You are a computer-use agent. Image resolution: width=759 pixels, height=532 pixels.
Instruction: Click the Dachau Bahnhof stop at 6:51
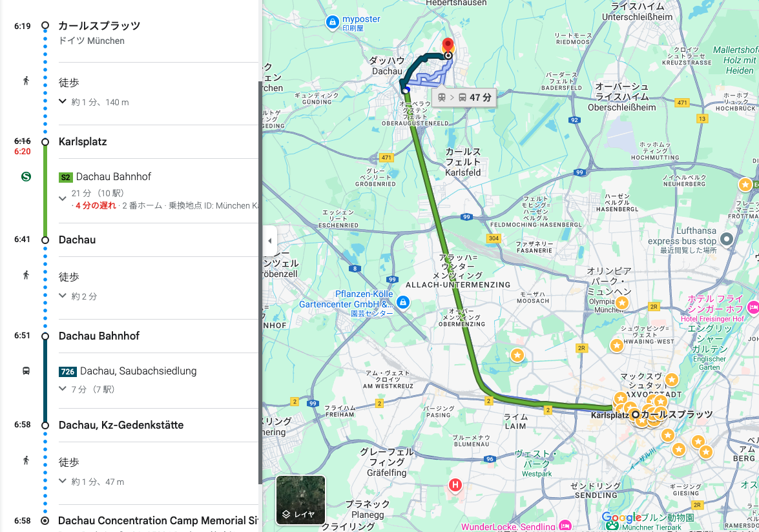coord(99,336)
